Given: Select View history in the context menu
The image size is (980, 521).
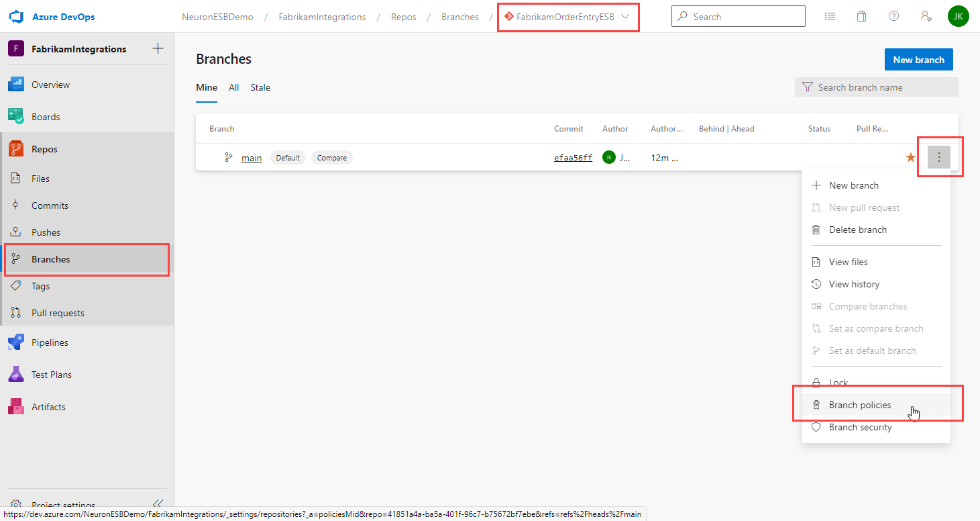Looking at the screenshot, I should click(x=876, y=284).
